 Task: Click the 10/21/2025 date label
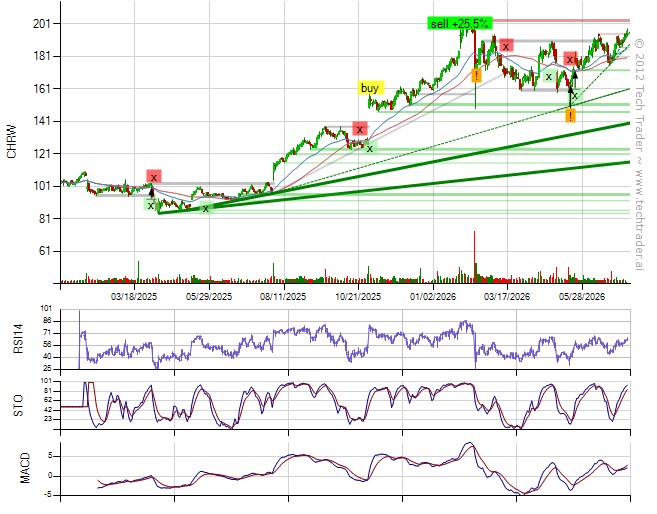pyautogui.click(x=358, y=297)
